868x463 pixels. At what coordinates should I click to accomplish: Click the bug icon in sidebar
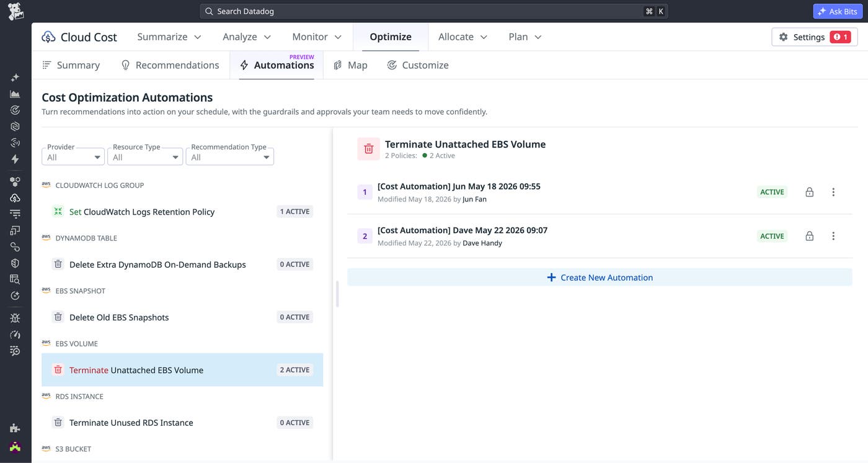click(x=15, y=318)
